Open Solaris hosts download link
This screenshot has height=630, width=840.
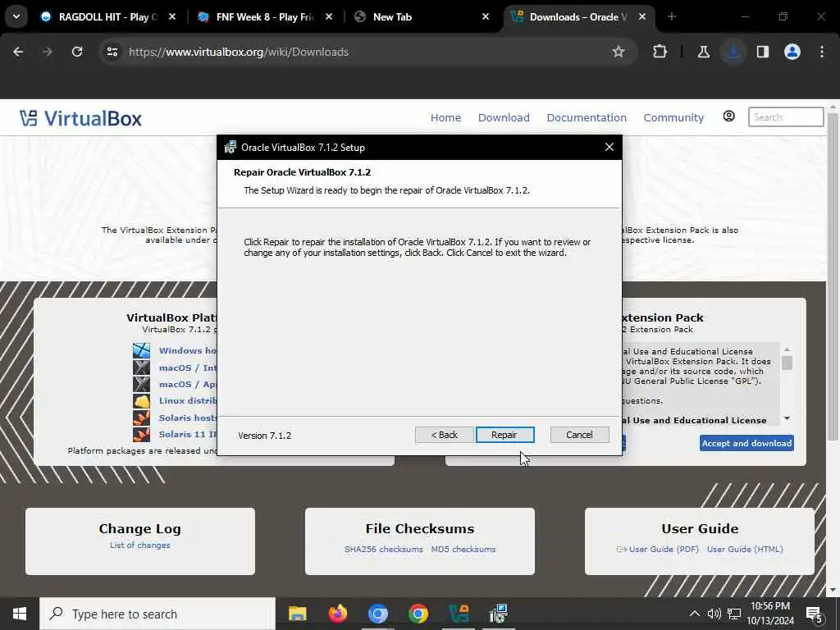(x=188, y=418)
